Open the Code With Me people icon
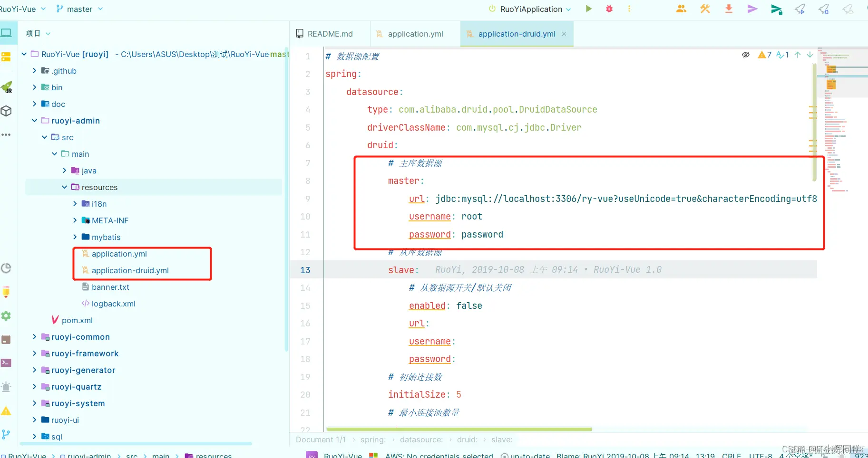The image size is (868, 458). [681, 9]
